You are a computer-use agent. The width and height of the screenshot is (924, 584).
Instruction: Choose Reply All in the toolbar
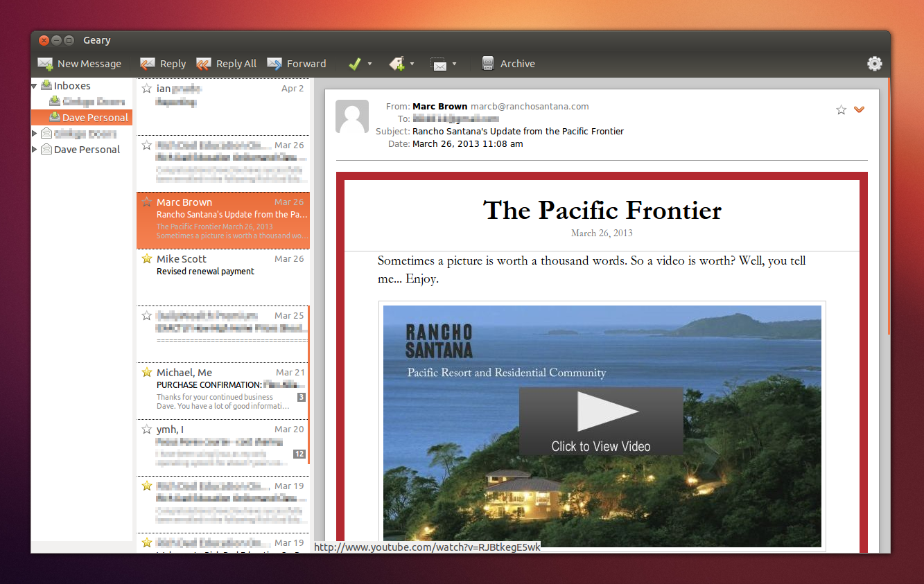(227, 64)
